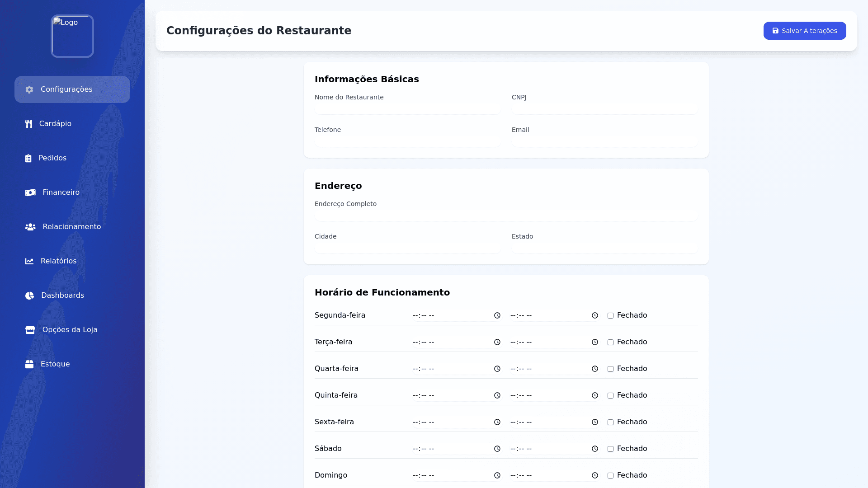Screen dimensions: 868x488
Task: Mark Sábado as Fechado
Action: [611, 449]
